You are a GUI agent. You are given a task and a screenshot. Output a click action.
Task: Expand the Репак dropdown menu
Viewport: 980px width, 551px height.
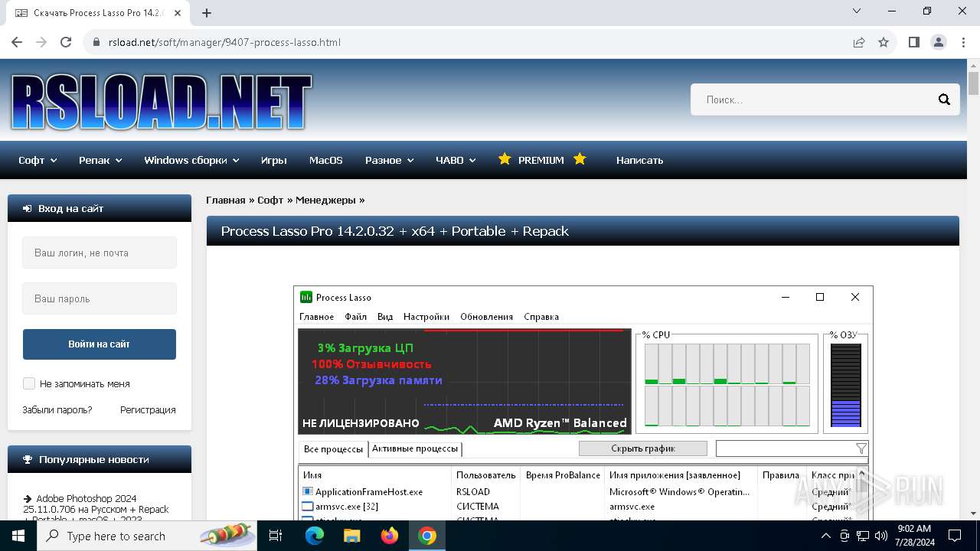(100, 160)
